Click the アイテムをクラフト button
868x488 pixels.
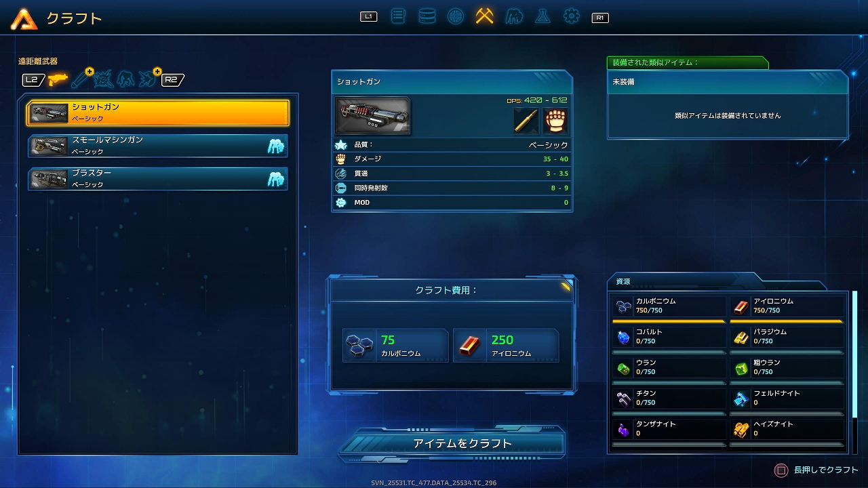[452, 443]
